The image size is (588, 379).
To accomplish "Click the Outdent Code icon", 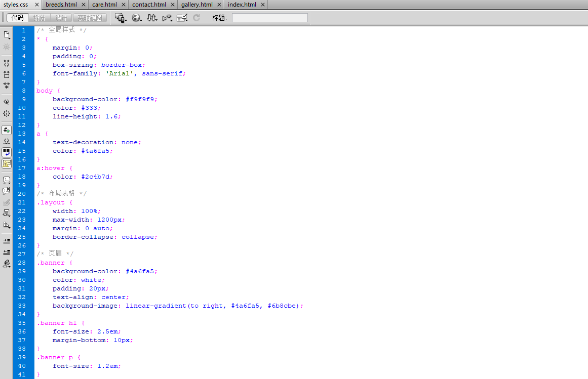I will click(x=7, y=252).
